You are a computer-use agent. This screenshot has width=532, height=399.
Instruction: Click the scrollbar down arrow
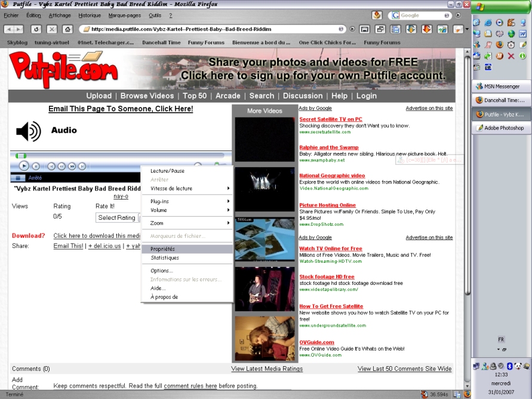pos(467,386)
